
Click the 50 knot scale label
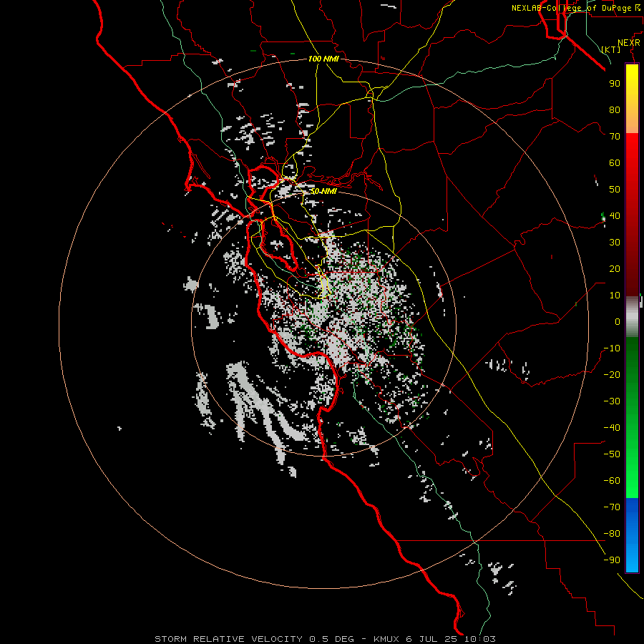click(615, 190)
